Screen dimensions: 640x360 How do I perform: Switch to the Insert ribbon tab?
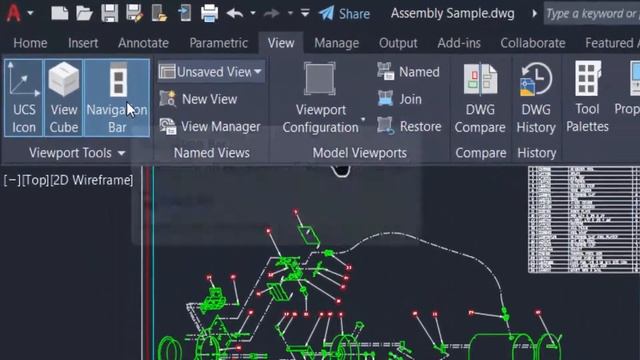83,43
